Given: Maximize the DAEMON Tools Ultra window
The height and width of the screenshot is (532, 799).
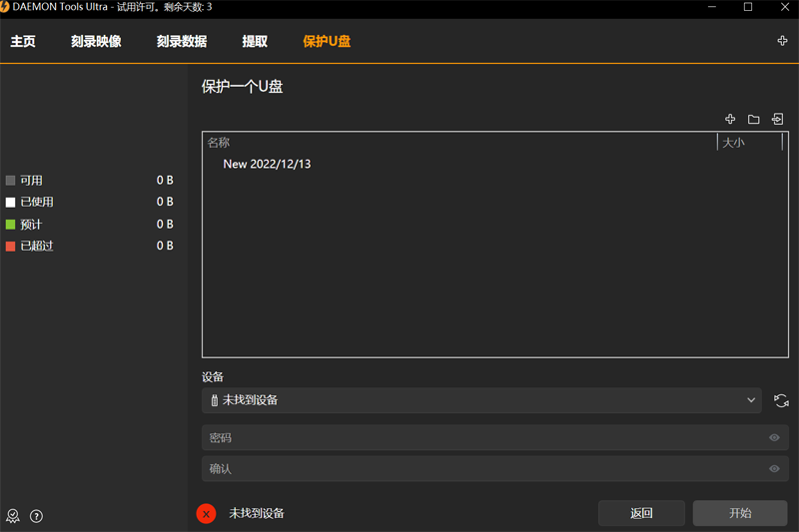Looking at the screenshot, I should [x=748, y=7].
